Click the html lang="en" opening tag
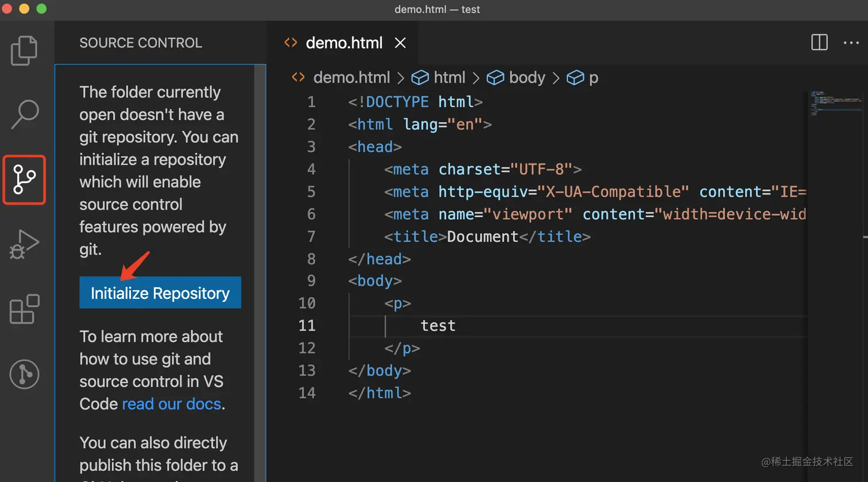868x482 pixels. click(x=420, y=125)
